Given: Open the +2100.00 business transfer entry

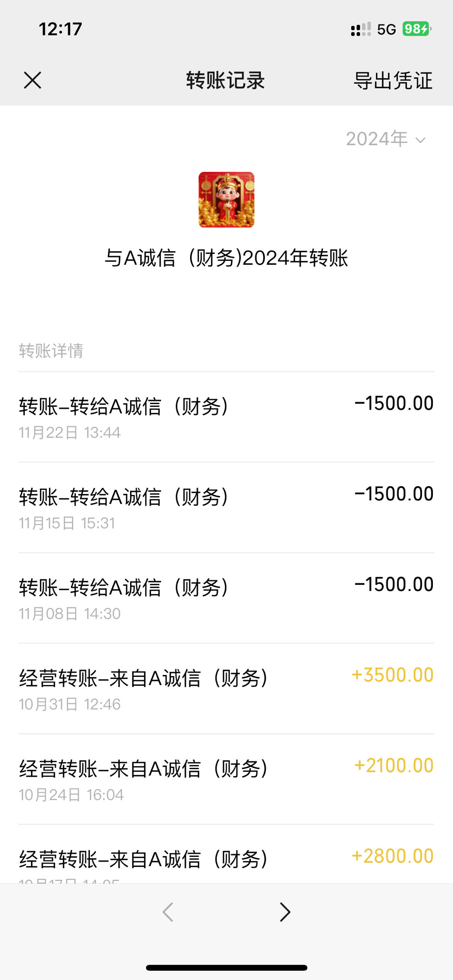Looking at the screenshot, I should click(226, 779).
